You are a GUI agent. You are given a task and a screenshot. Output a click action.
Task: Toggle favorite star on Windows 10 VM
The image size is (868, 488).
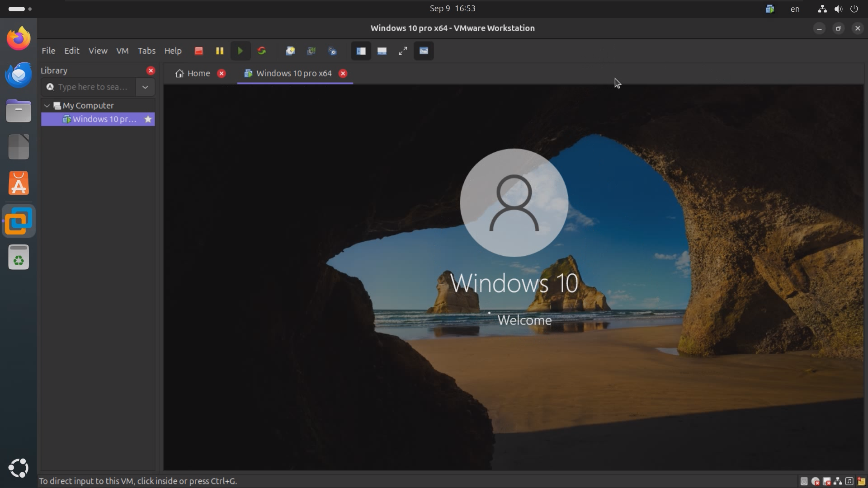(x=148, y=119)
